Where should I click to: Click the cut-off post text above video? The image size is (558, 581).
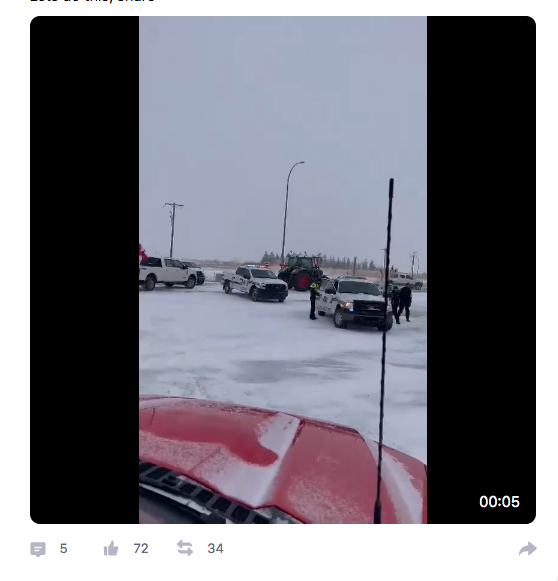click(92, 1)
